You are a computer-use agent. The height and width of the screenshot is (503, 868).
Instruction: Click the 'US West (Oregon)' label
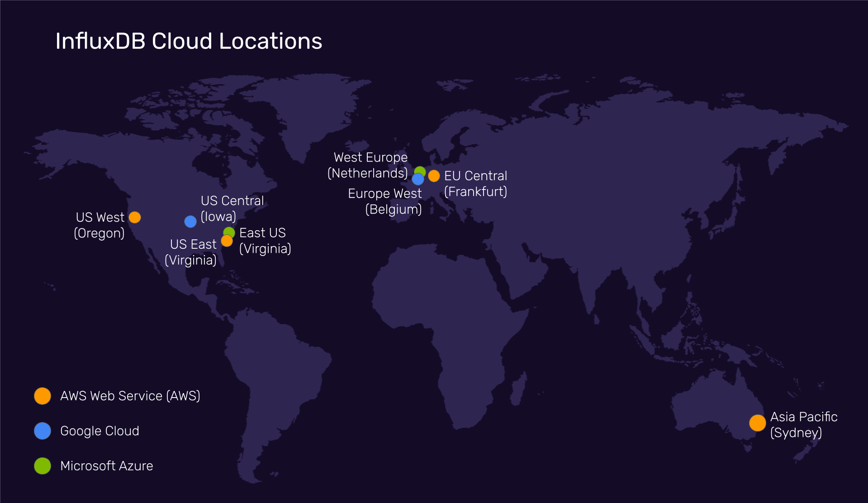[100, 225]
